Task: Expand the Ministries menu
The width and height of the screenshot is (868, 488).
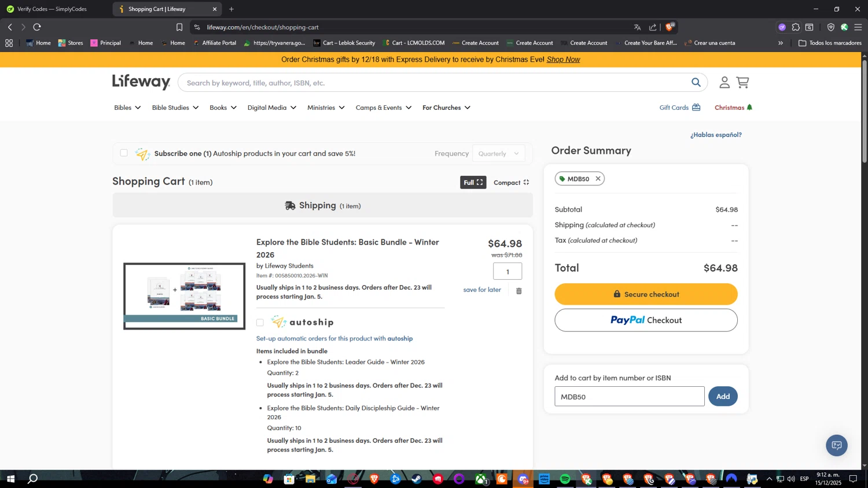Action: click(326, 108)
